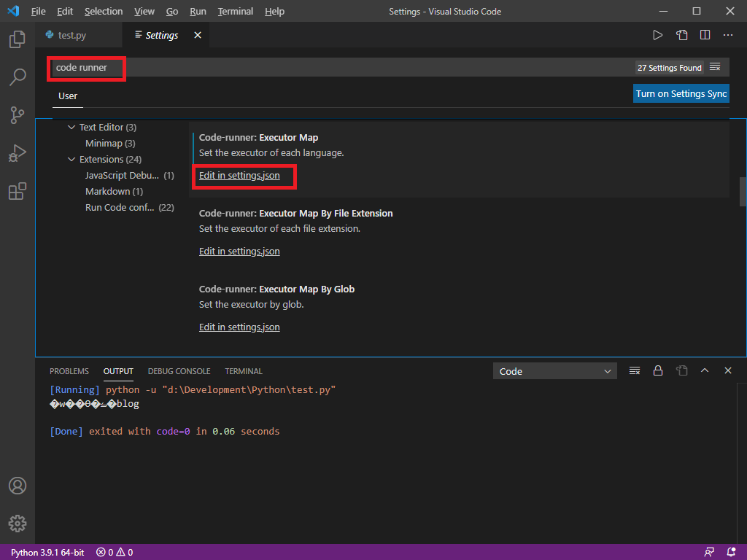This screenshot has width=747, height=560.
Task: Open output log file icon in panel
Action: coord(682,370)
